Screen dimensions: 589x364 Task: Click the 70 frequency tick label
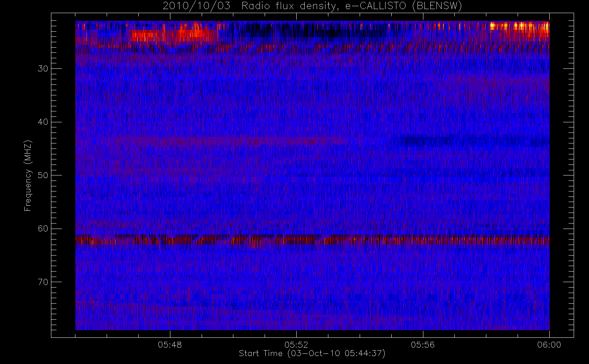(43, 282)
